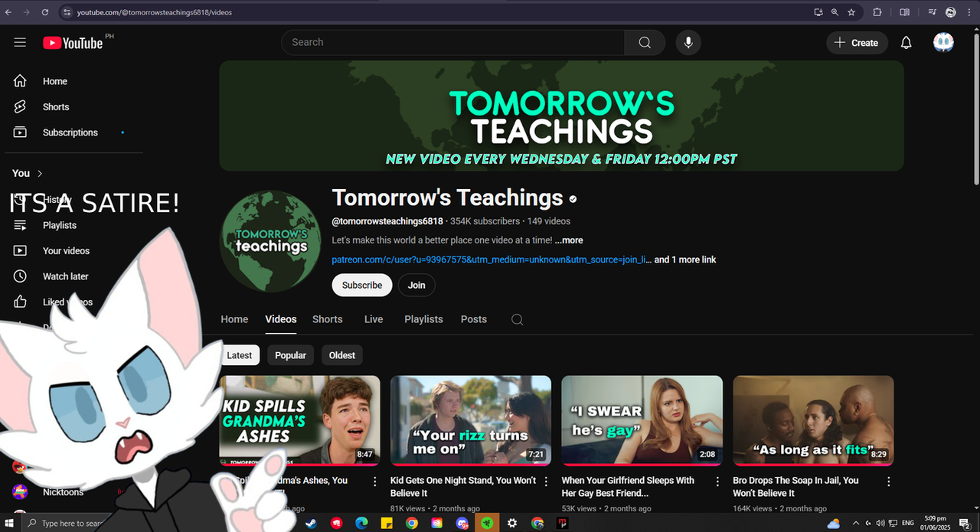Open Nicktoons subscription in sidebar
Viewport: 980px width, 532px height.
[64, 492]
